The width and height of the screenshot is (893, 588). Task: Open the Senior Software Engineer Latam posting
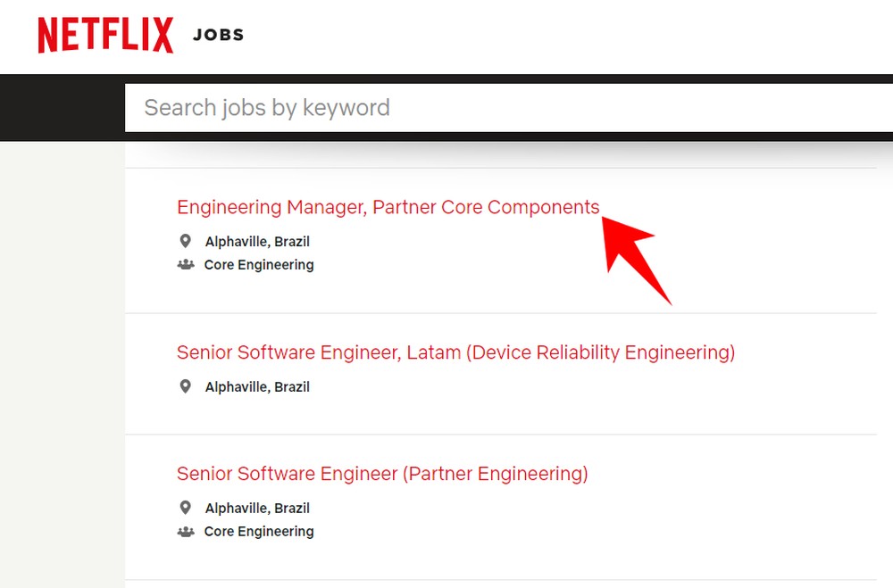tap(455, 352)
